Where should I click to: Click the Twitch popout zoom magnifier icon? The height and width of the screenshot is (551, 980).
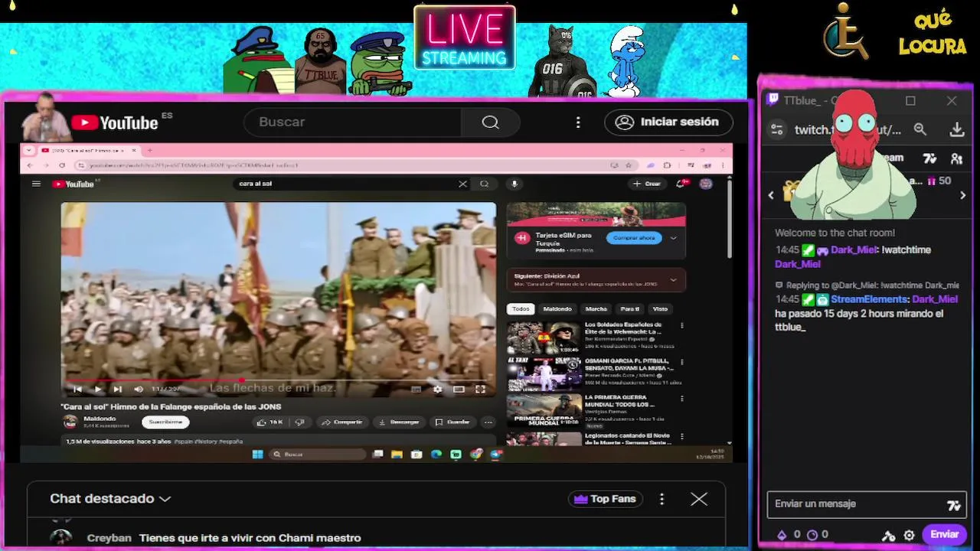(x=920, y=130)
